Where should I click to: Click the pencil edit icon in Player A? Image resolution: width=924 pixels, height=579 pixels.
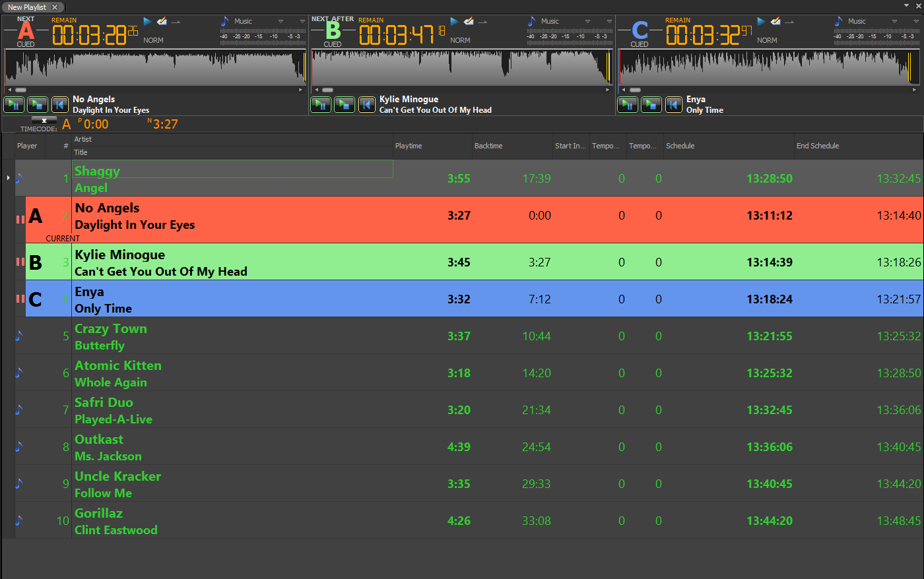[x=162, y=22]
